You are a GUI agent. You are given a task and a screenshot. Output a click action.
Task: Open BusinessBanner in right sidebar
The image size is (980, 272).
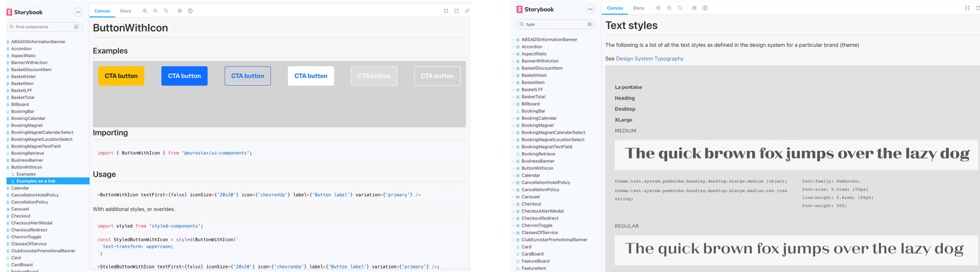click(538, 161)
